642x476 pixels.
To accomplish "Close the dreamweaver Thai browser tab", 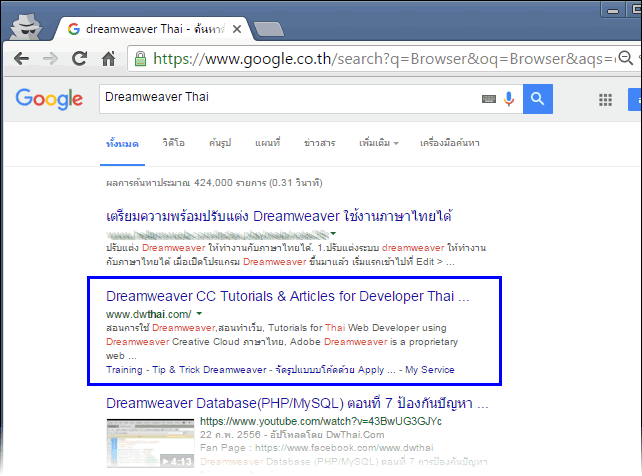I will [x=237, y=29].
